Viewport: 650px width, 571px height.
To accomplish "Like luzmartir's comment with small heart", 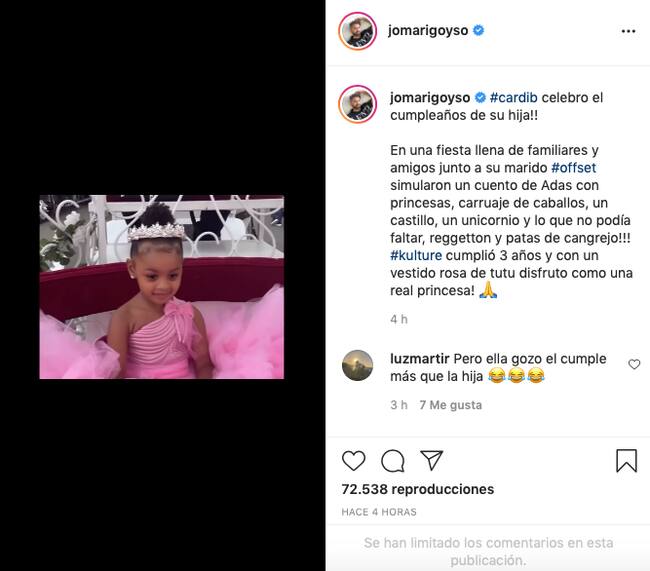I will click(634, 364).
